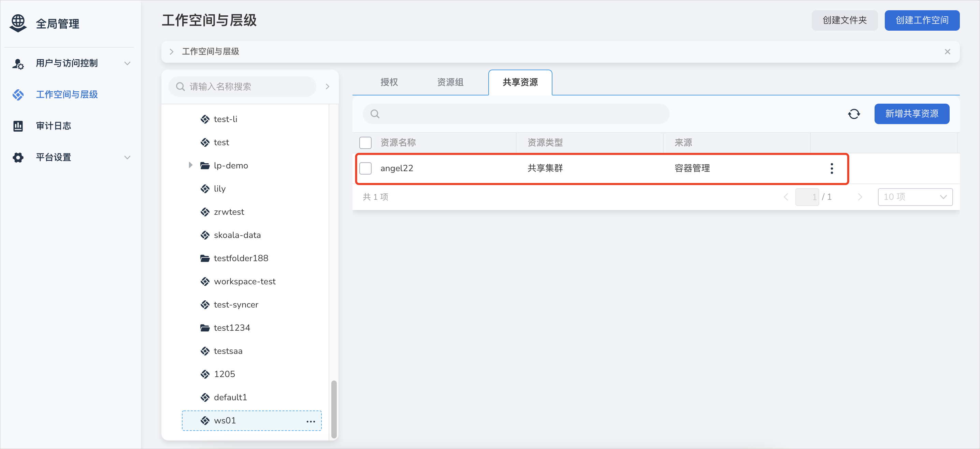980x449 pixels.
Task: Focus the shared resources search field
Action: click(x=516, y=114)
